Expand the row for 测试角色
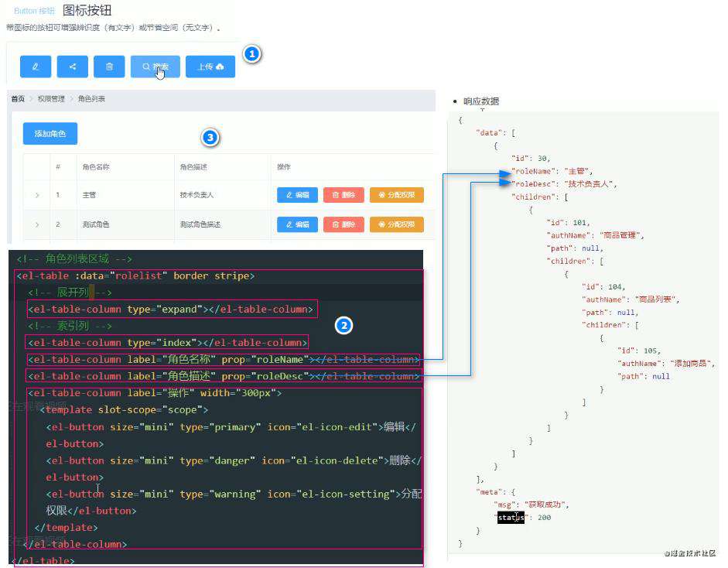Screen dimensions: 728x568 [37, 224]
